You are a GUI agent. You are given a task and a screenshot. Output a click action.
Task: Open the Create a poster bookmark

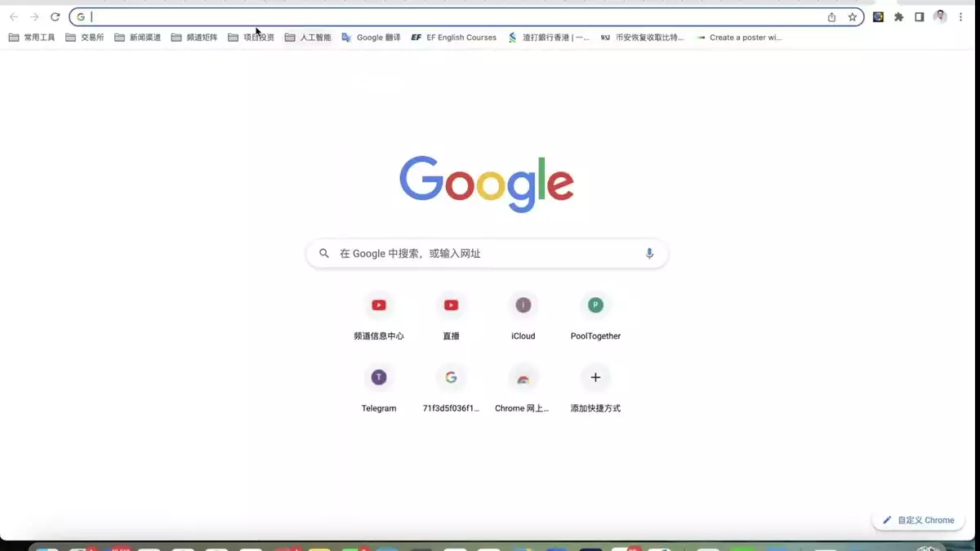(739, 38)
